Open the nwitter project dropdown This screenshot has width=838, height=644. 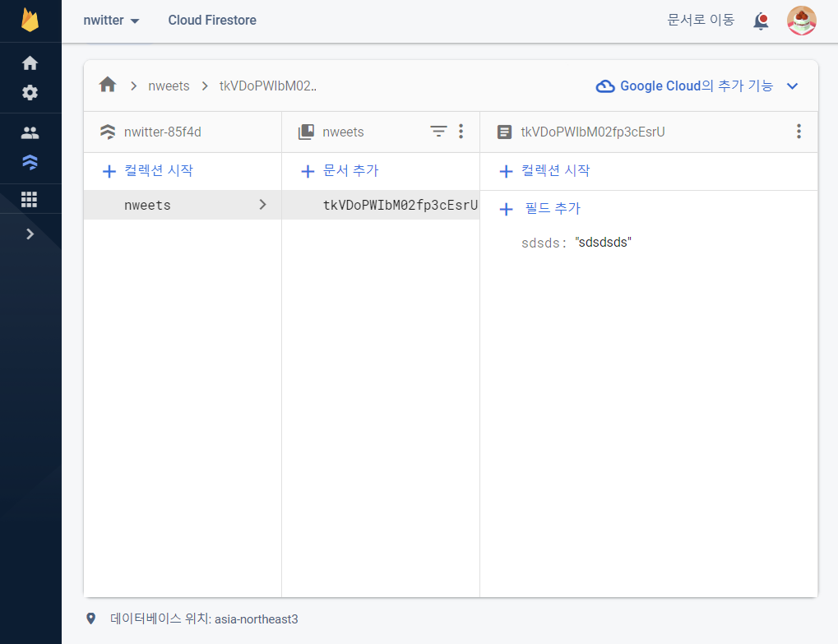(x=111, y=21)
